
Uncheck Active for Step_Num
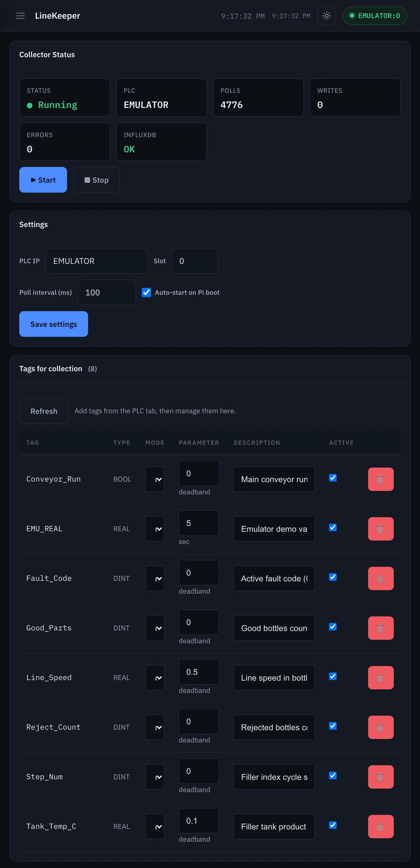tap(332, 775)
